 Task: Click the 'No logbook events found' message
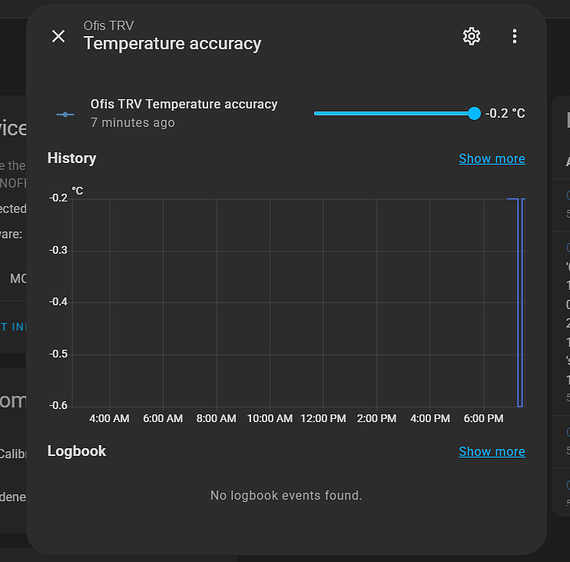tap(286, 495)
